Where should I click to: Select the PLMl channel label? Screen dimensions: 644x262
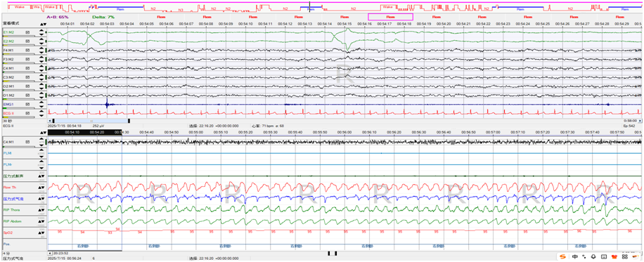coord(8,153)
